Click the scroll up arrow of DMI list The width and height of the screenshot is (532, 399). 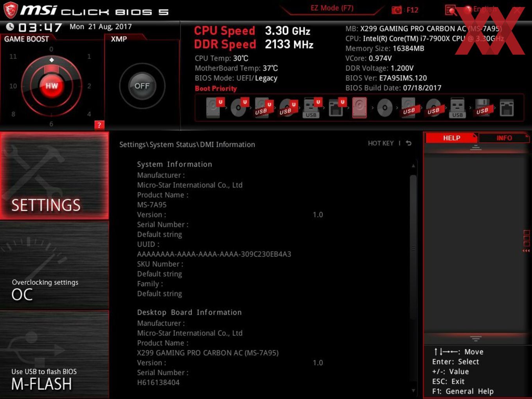point(413,166)
